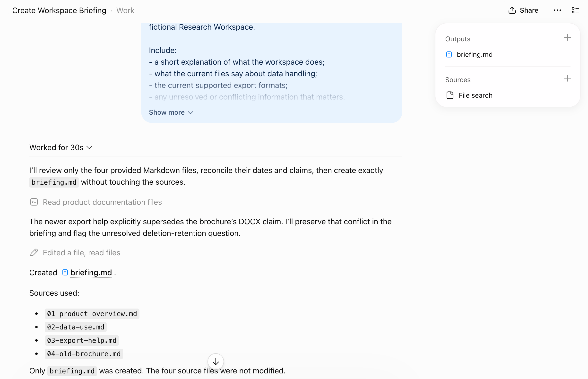This screenshot has height=379, width=588.
Task: Click the terminal icon by Read product documentation
Action: (34, 202)
